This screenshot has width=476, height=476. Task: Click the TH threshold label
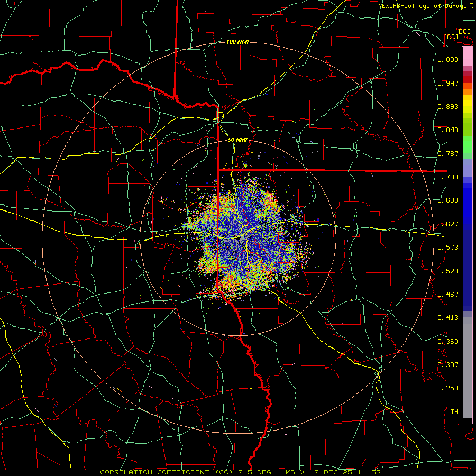click(x=454, y=411)
